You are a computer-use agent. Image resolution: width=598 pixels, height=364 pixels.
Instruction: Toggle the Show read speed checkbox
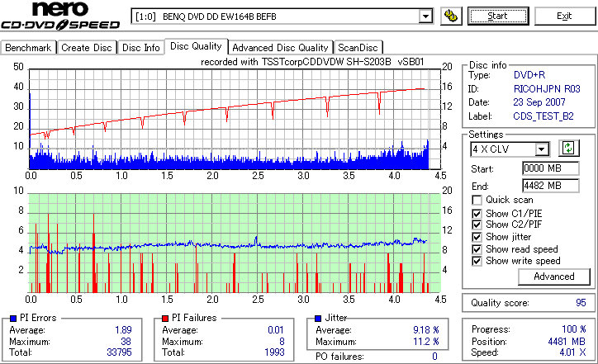tap(477, 249)
